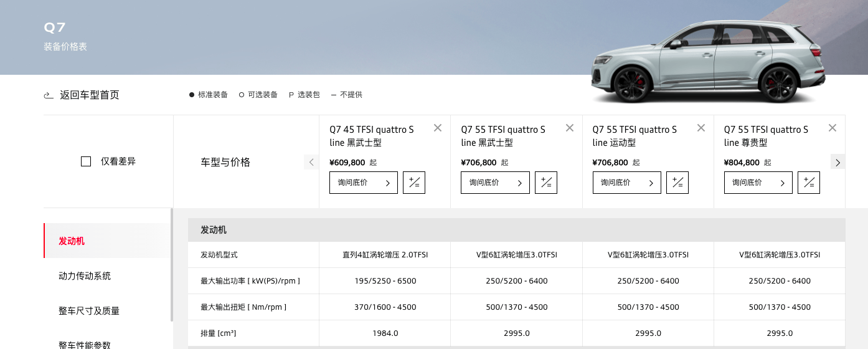Click 返回车型首页 link
Screen dimensions: 868x349
point(89,95)
